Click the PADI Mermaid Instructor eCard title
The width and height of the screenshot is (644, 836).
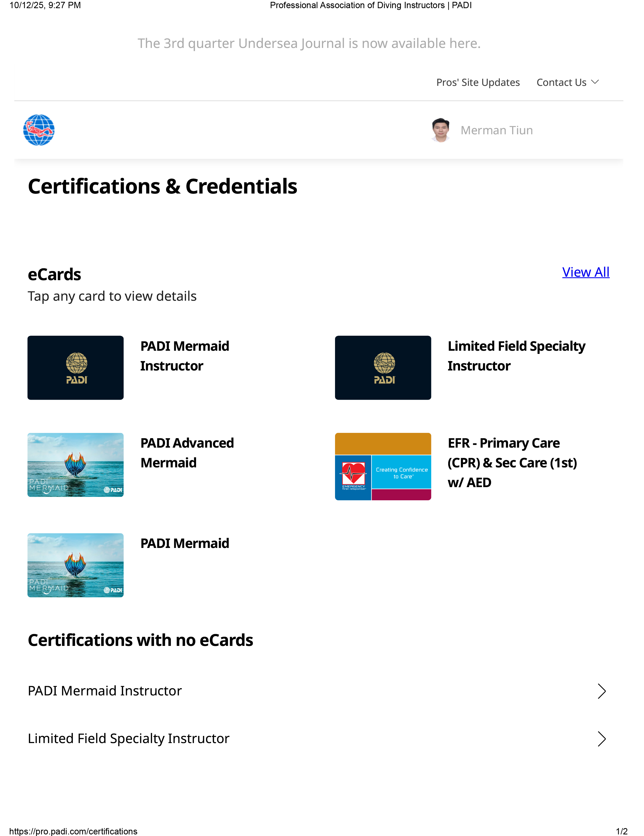(184, 356)
